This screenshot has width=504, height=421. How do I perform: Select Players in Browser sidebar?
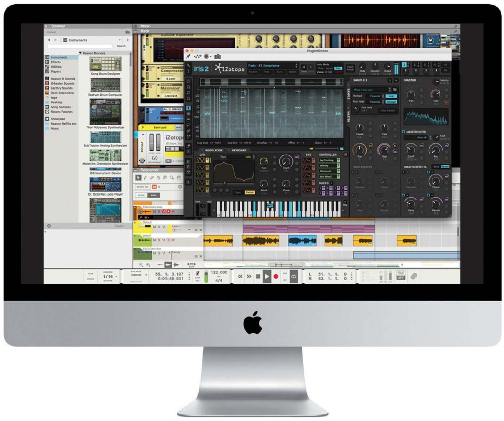pyautogui.click(x=56, y=71)
